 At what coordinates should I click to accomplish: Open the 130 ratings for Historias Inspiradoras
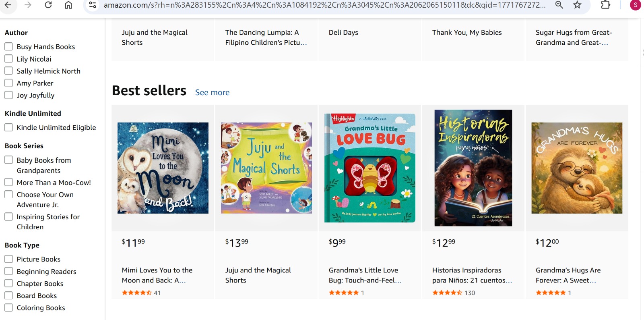tap(469, 293)
